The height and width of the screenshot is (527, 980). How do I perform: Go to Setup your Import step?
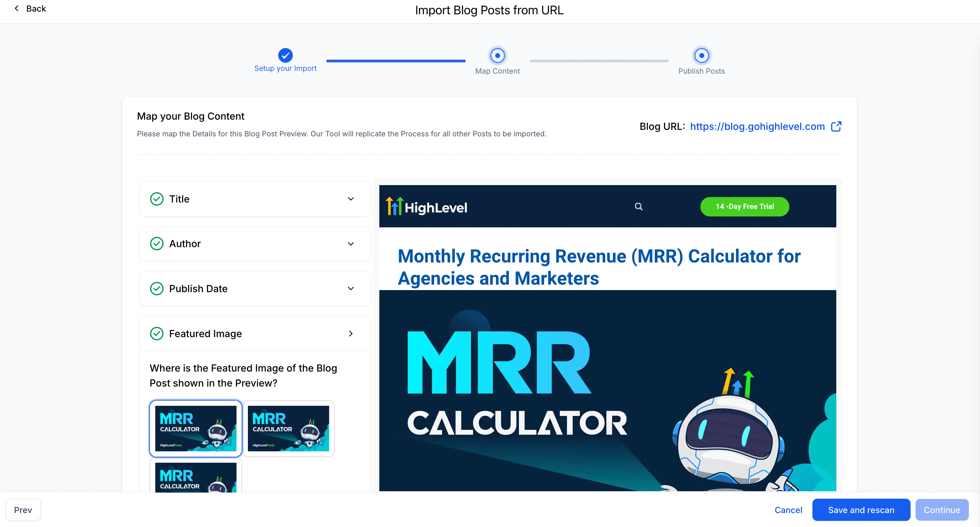[285, 56]
